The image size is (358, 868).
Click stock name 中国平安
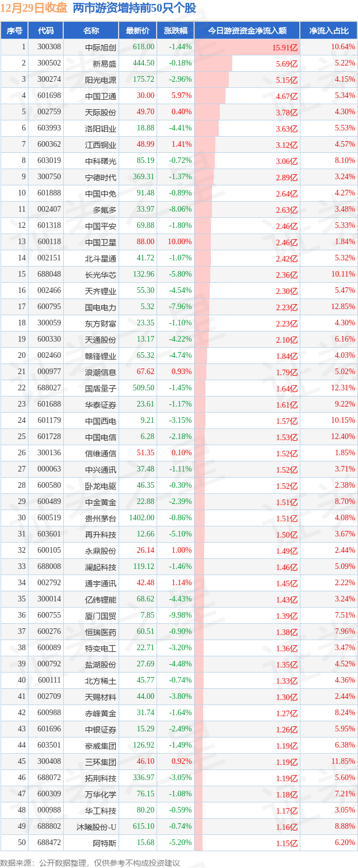pyautogui.click(x=101, y=226)
